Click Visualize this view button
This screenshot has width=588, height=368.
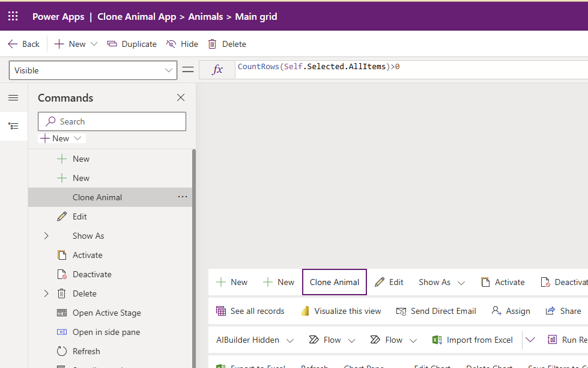click(x=341, y=311)
